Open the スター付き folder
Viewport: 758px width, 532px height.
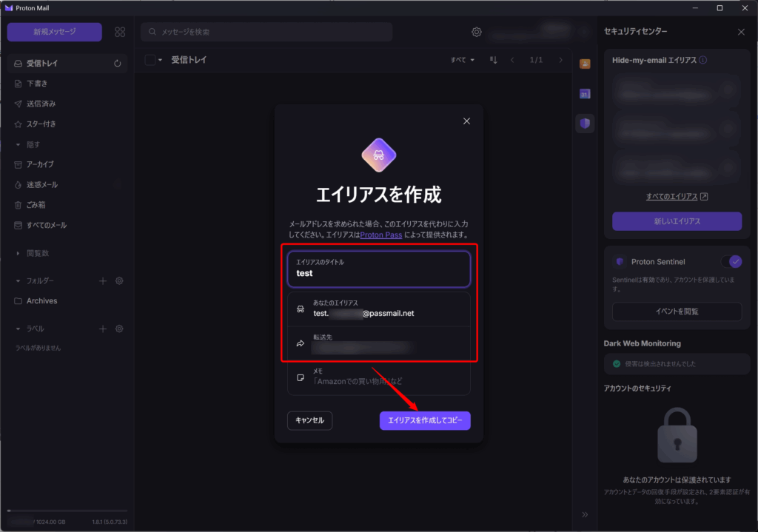coord(67,124)
